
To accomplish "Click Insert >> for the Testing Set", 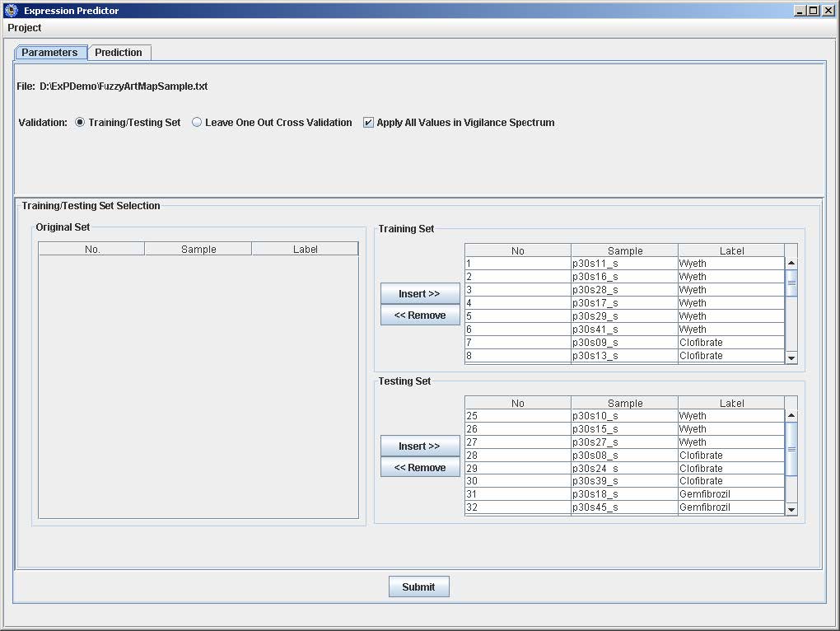I will [420, 446].
